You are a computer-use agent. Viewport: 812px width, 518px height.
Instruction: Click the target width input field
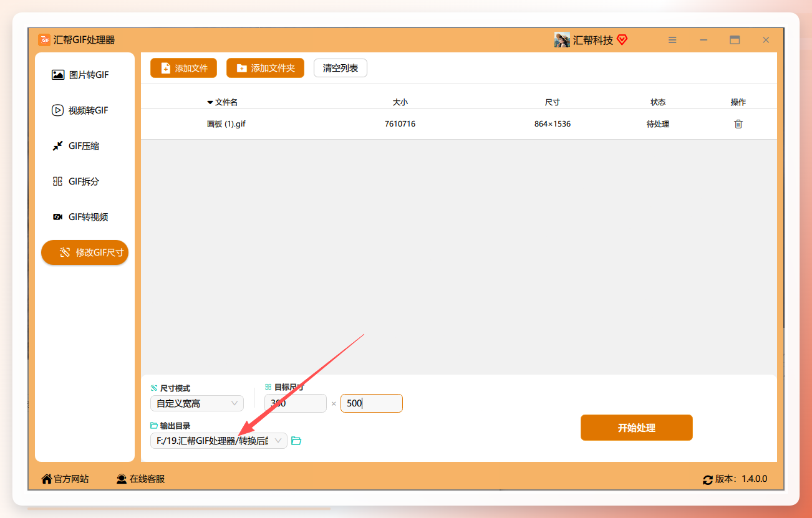coord(296,403)
